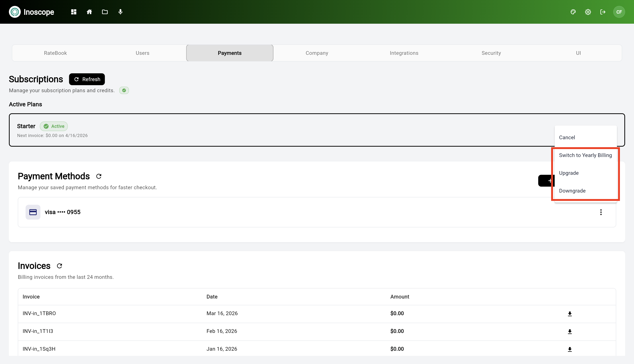The width and height of the screenshot is (634, 364).
Task: Open the theme palette picker
Action: click(573, 12)
